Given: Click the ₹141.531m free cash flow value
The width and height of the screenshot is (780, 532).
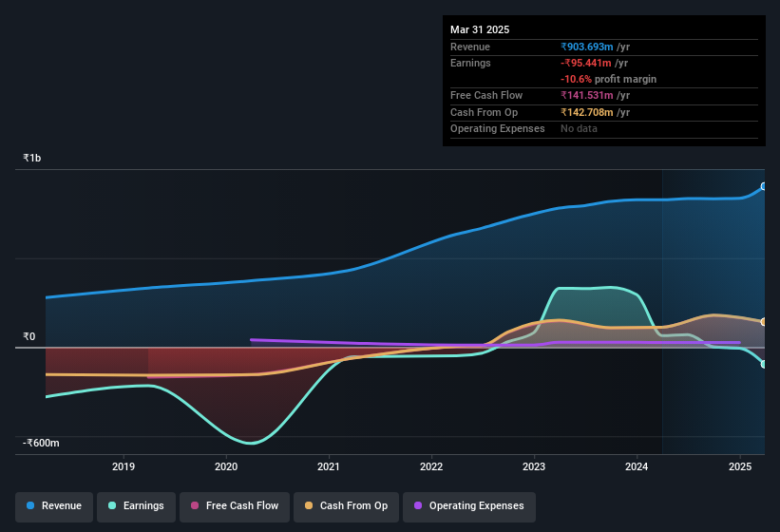Looking at the screenshot, I should (x=586, y=95).
